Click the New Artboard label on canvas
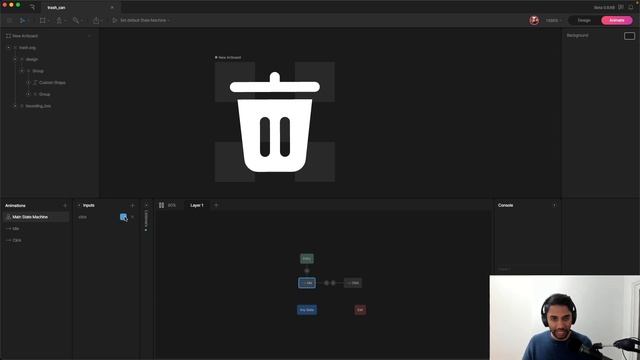 click(229, 58)
